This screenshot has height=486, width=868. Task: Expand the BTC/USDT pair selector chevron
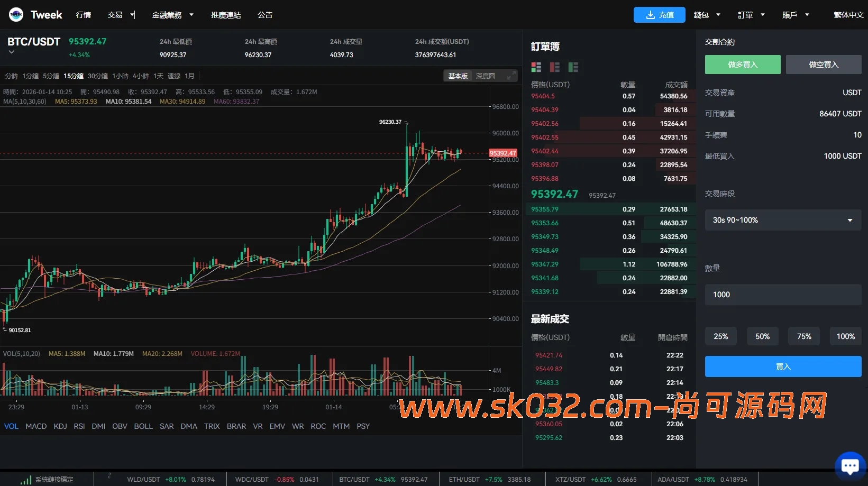point(11,52)
